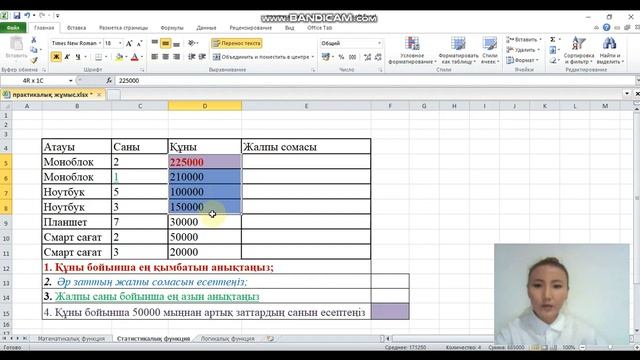Click the cell borders icon
The width and height of the screenshot is (640, 360).
pyautogui.click(x=98, y=57)
